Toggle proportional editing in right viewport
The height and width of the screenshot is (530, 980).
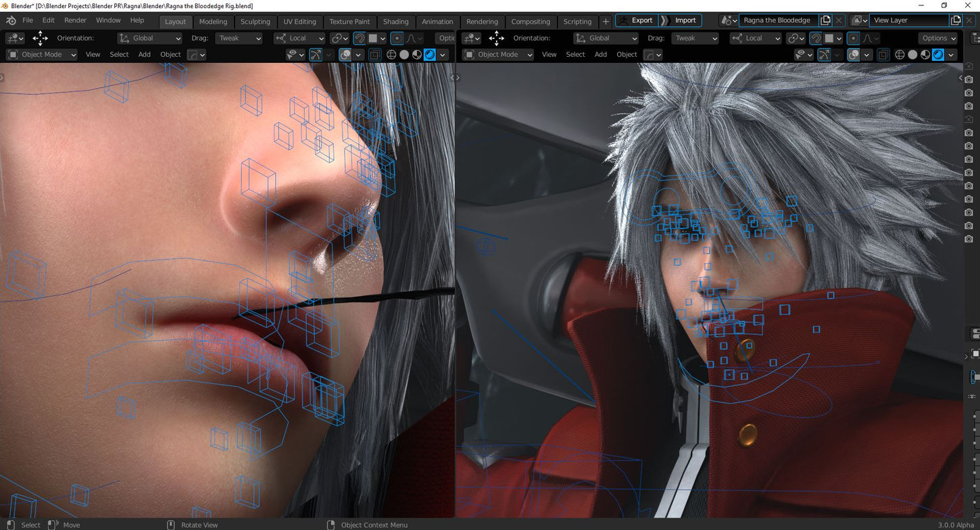[x=854, y=38]
